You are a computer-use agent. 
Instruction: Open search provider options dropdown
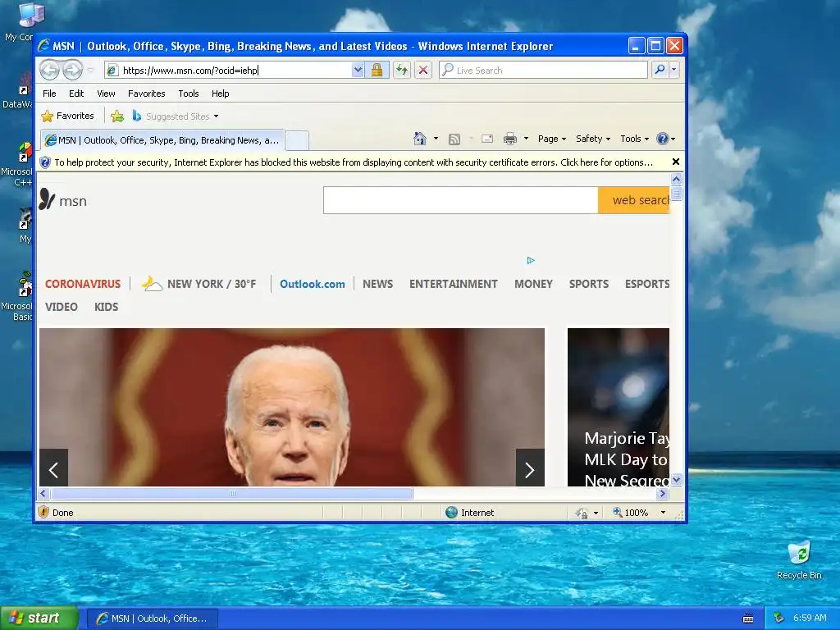674,71
